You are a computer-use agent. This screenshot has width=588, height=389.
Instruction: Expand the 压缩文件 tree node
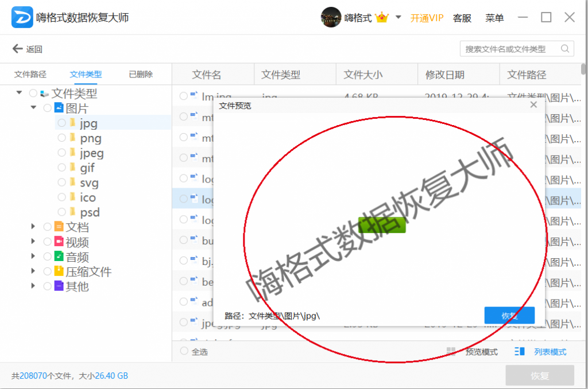[x=33, y=271]
